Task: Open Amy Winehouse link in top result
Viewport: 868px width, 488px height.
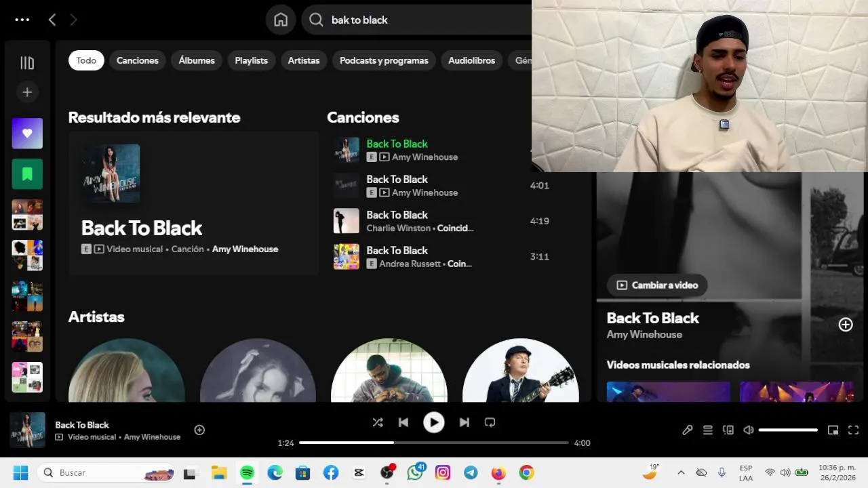Action: 245,249
